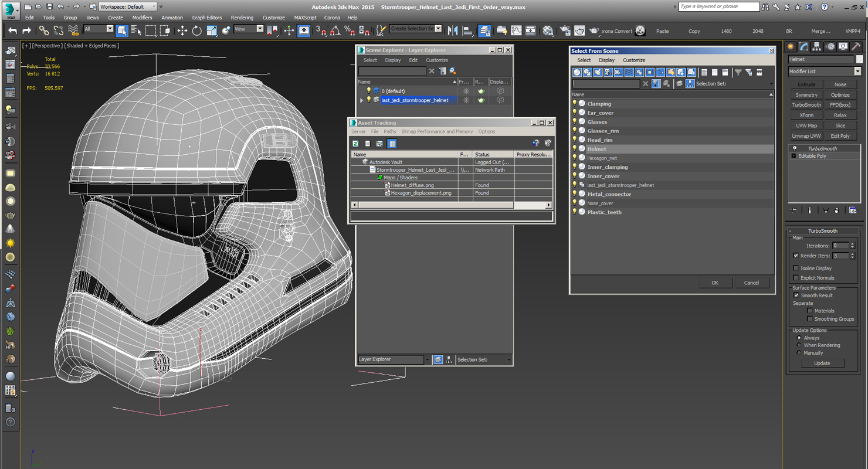Open the MAXScript menu

click(305, 18)
